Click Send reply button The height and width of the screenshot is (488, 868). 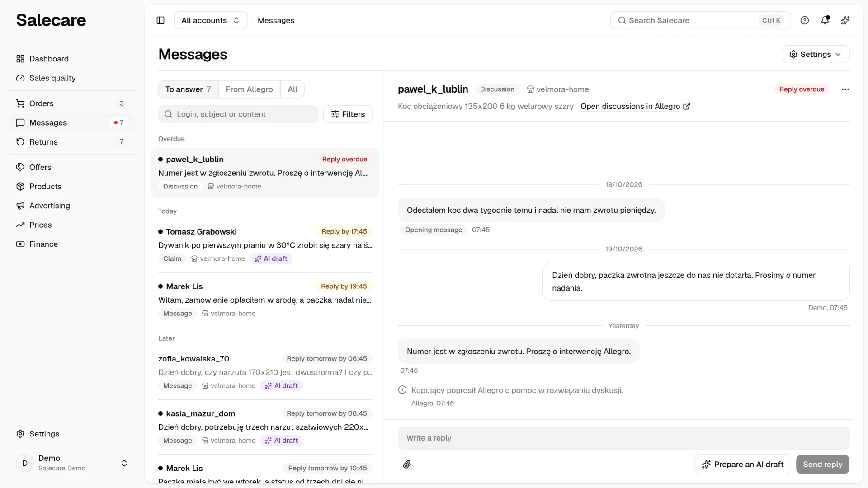(x=822, y=465)
